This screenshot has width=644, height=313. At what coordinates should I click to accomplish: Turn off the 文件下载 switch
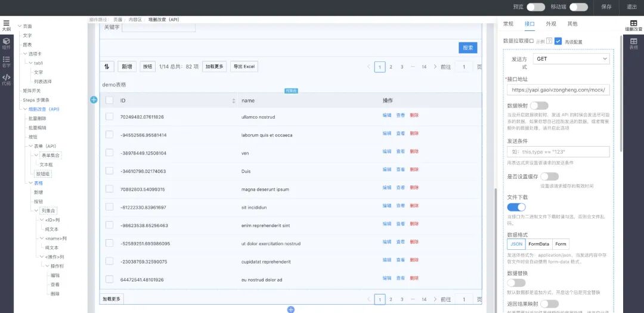(x=516, y=207)
